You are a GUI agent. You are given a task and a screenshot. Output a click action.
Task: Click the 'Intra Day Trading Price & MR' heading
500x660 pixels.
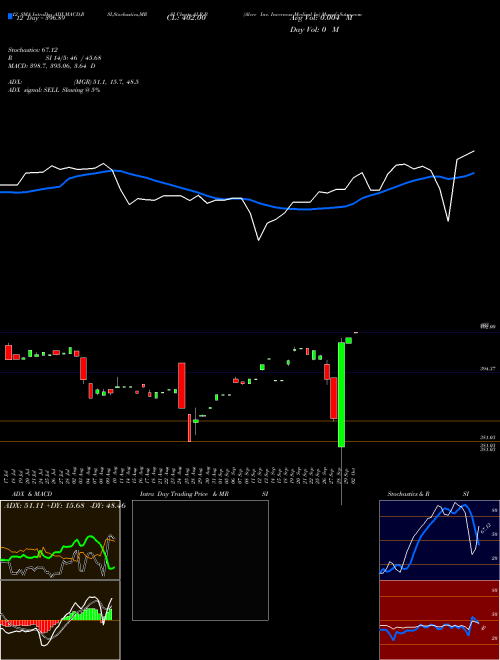click(x=184, y=494)
